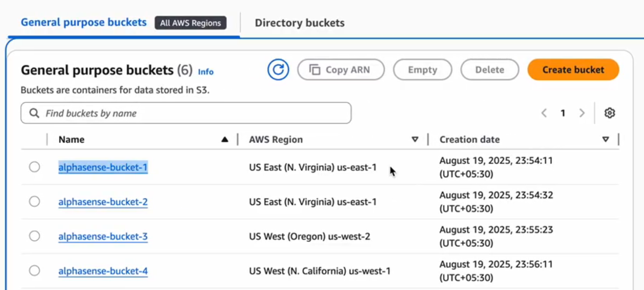The height and width of the screenshot is (290, 644).
Task: Open the Info link
Action: [205, 72]
